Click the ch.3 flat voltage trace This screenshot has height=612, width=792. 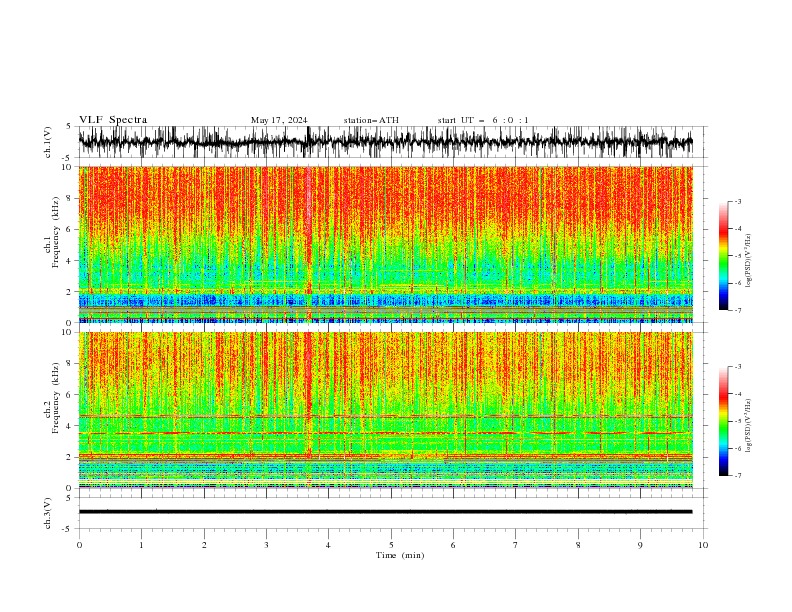click(385, 512)
